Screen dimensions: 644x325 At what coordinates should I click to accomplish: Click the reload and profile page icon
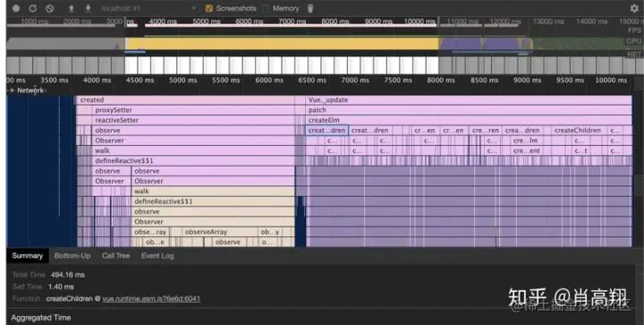click(x=32, y=8)
